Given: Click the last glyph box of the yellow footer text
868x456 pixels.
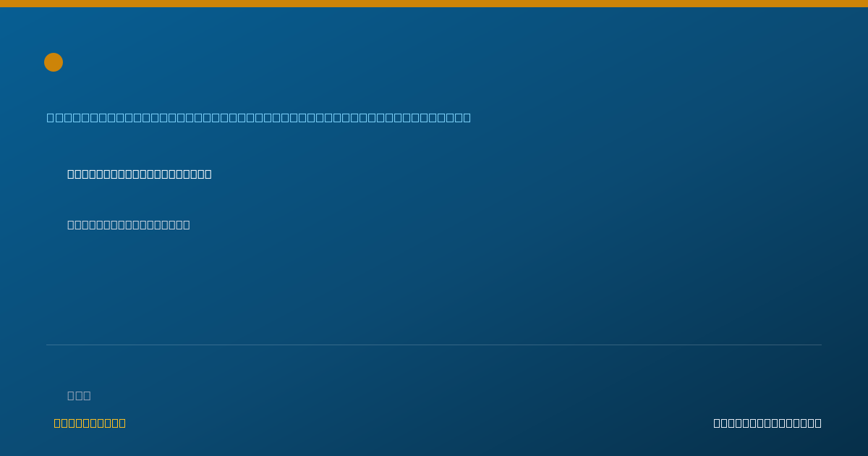Looking at the screenshot, I should coord(122,423).
